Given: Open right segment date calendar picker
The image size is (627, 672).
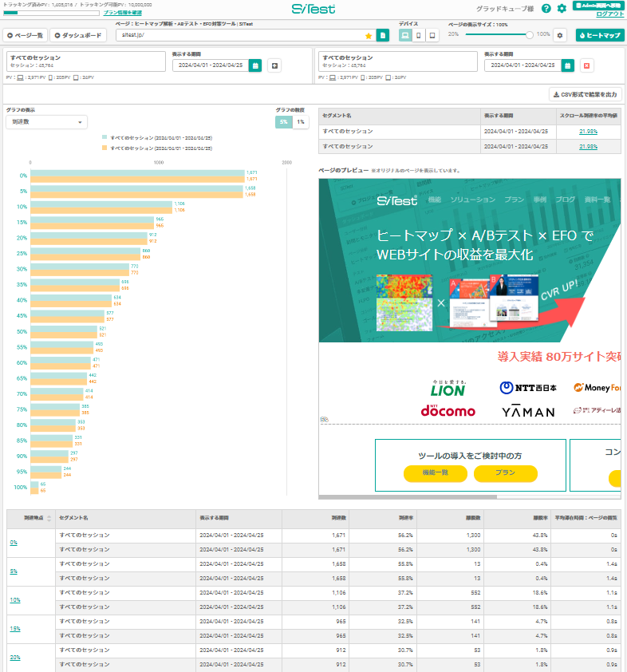Looking at the screenshot, I should pos(567,65).
